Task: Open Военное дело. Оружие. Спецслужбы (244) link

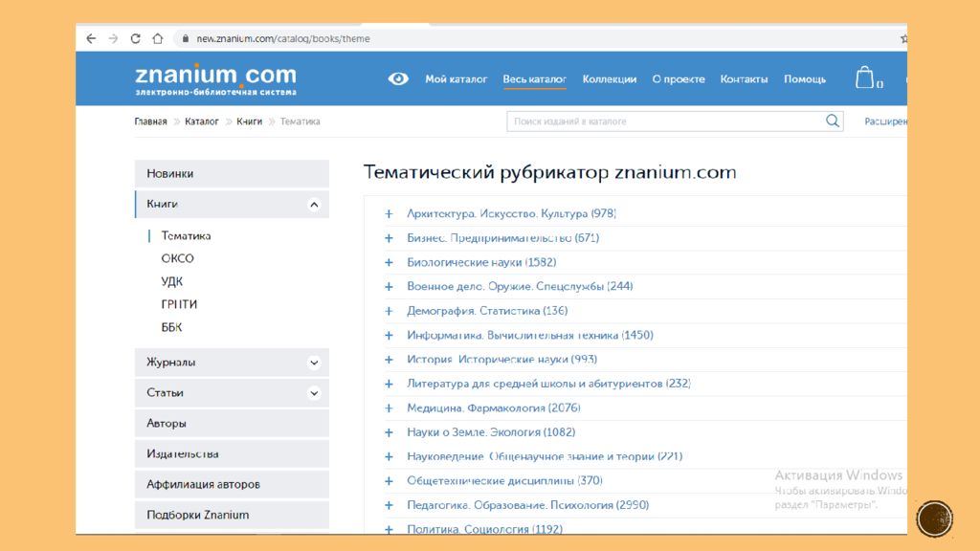Action: tap(520, 286)
